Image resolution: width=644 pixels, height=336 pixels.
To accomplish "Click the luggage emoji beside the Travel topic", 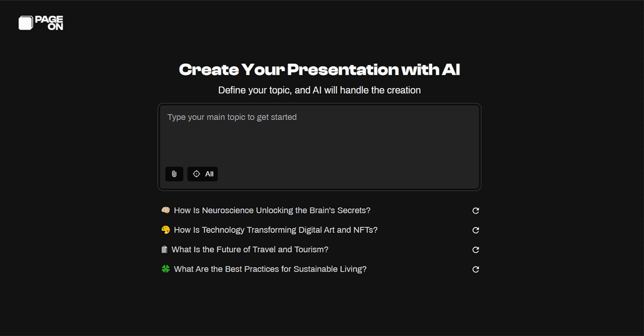I will click(164, 249).
